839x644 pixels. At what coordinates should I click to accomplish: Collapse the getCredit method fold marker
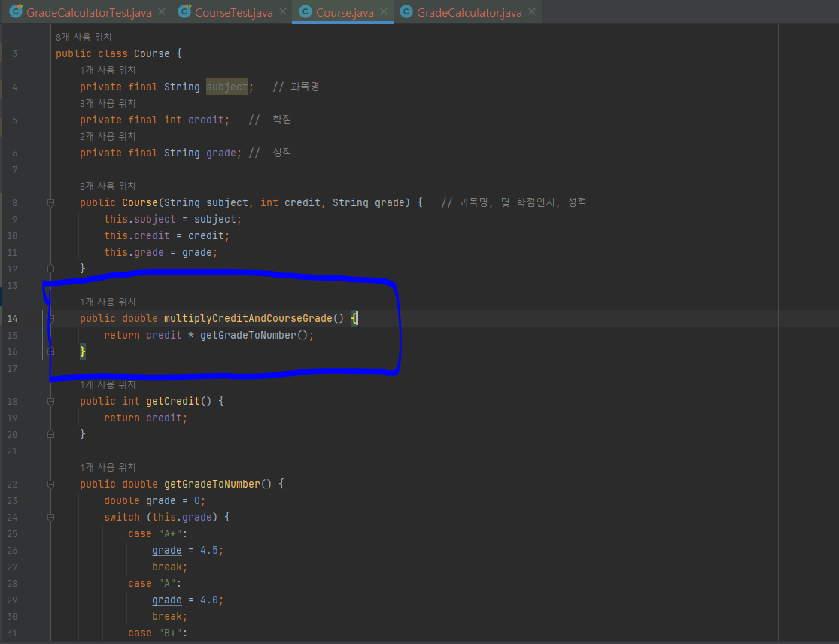(50, 401)
